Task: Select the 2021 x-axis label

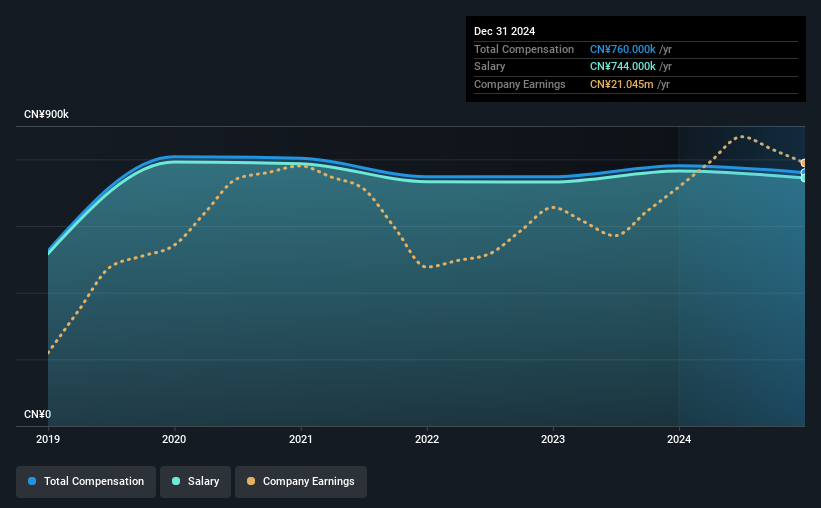Action: (301, 439)
